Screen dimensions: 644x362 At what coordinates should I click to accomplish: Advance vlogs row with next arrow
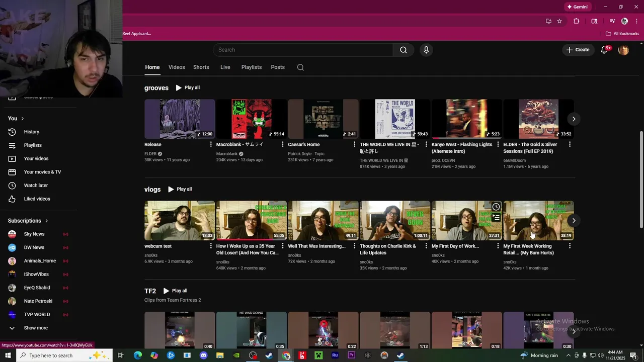pyautogui.click(x=574, y=221)
